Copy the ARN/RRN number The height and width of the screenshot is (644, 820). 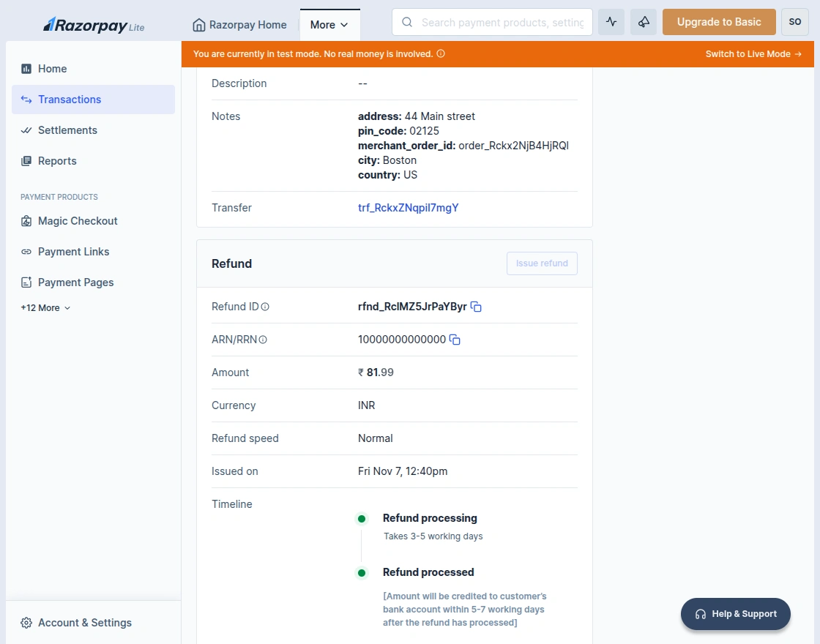click(455, 340)
